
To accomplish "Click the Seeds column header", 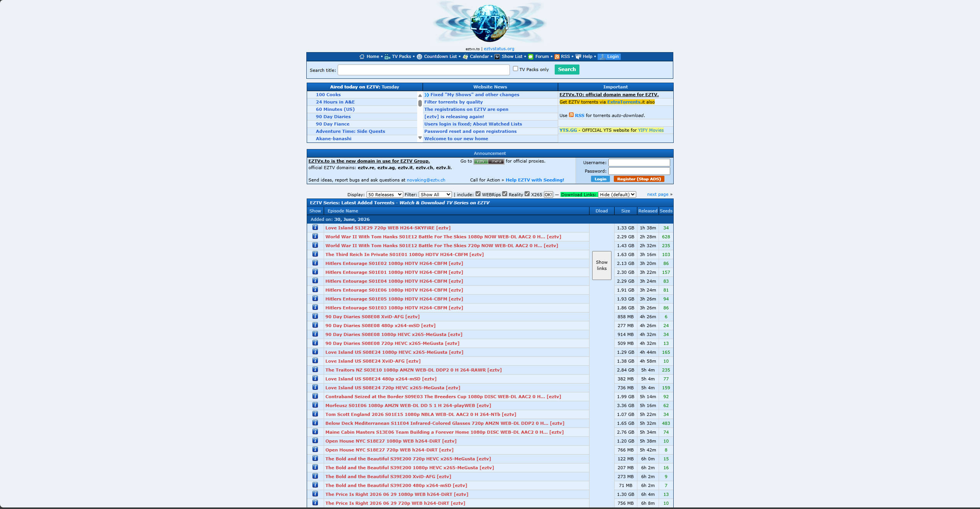I will (x=666, y=211).
